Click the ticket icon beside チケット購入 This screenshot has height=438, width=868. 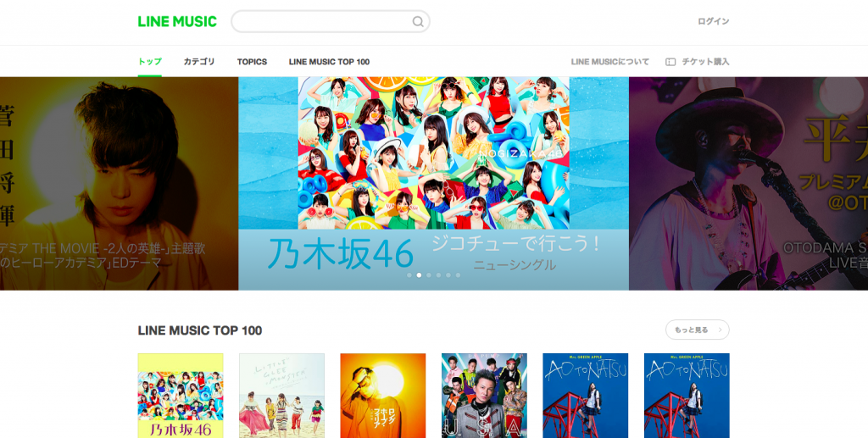click(x=670, y=62)
